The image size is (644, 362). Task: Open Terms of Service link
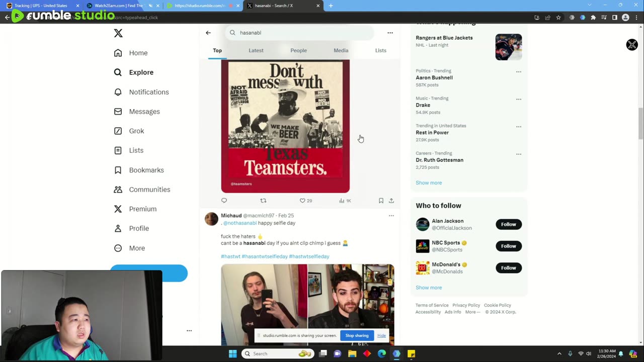(x=432, y=305)
